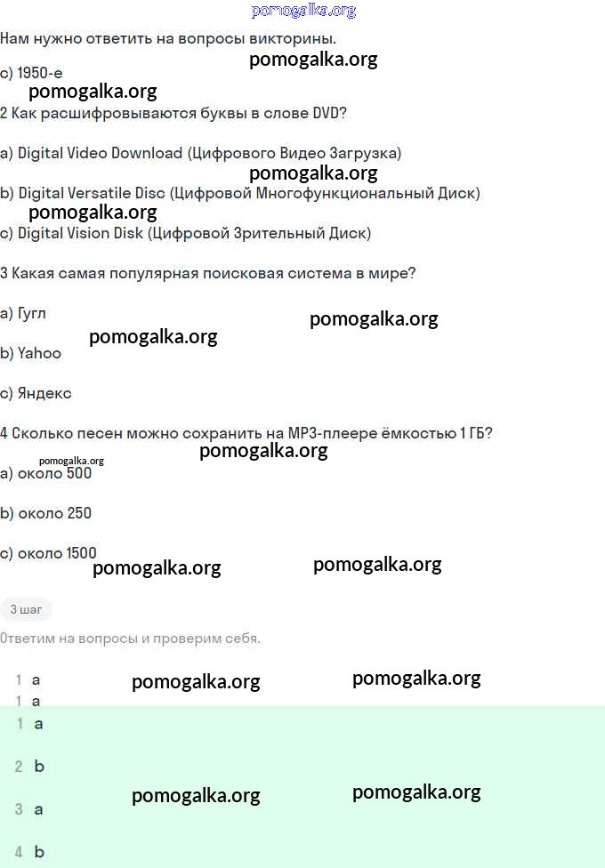Click 'Ответим на вопросы и проверим себя' text
605x868 pixels.
coord(131,639)
